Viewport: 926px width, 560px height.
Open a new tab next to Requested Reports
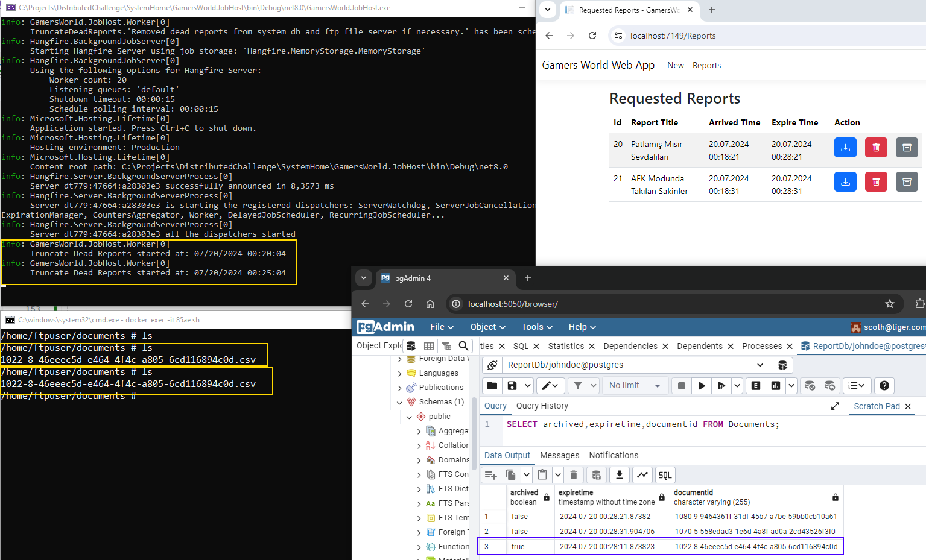point(712,10)
